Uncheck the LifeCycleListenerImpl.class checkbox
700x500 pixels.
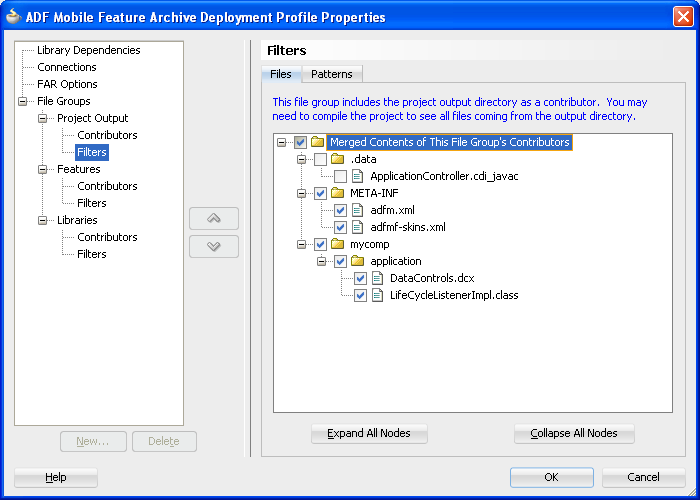360,296
